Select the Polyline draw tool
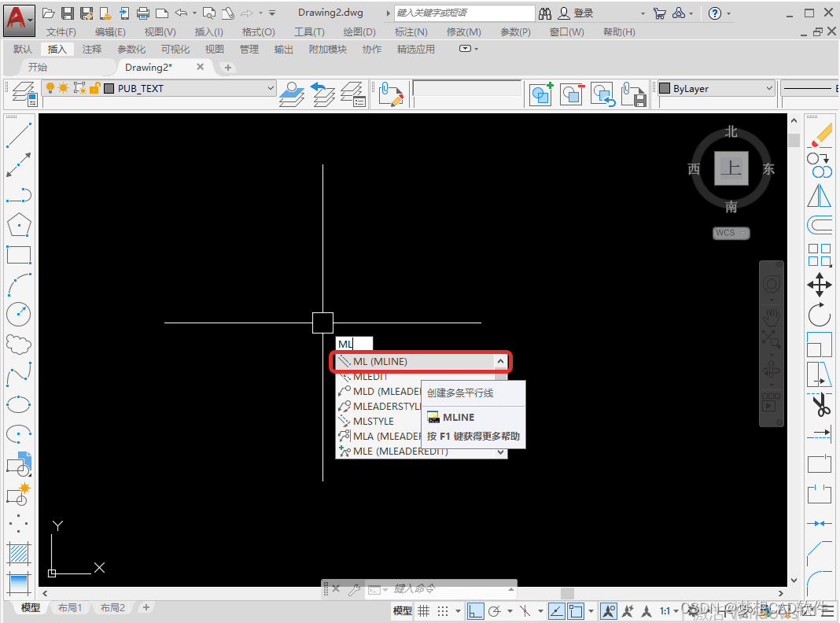 (x=19, y=195)
